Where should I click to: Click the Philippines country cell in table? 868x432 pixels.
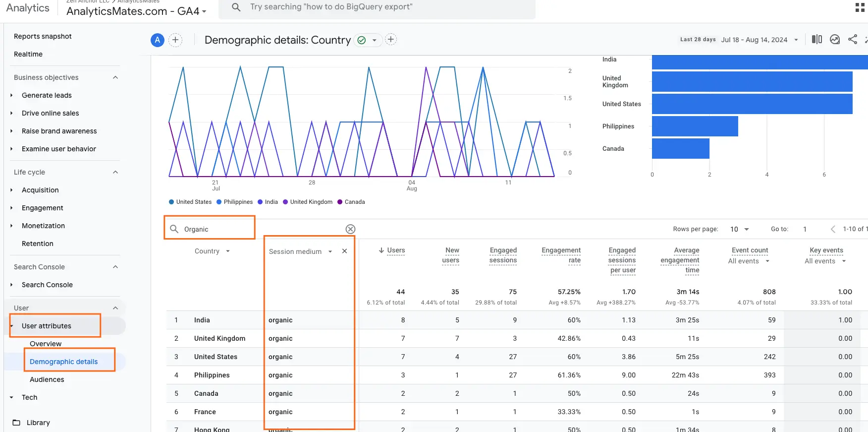pos(212,375)
